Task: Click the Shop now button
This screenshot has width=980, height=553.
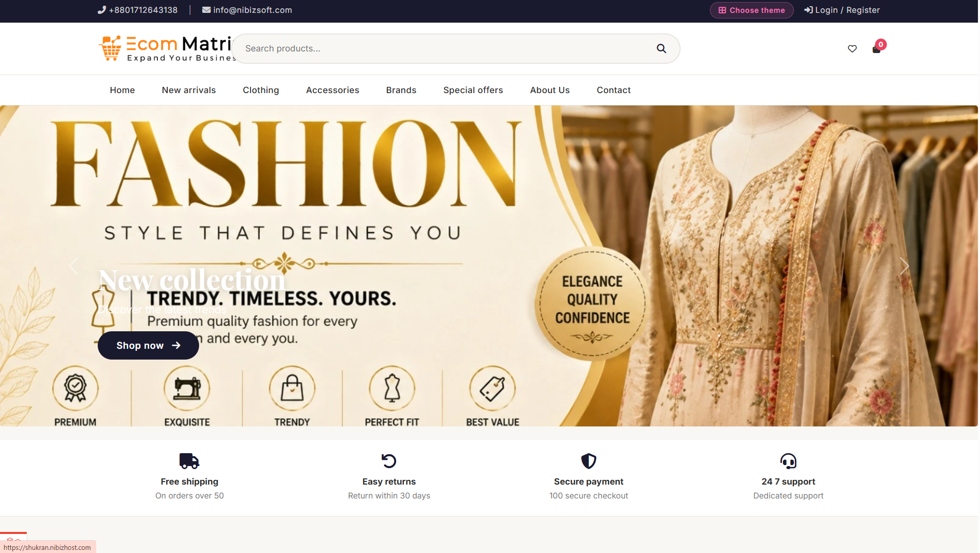Action: pyautogui.click(x=148, y=345)
